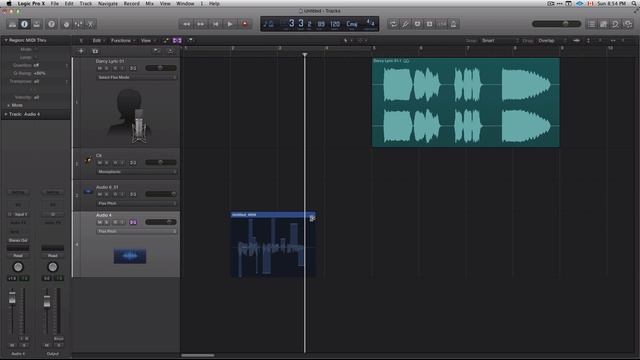Click the Output channel strip Read automation button
The image size is (640, 360).
tap(53, 256)
